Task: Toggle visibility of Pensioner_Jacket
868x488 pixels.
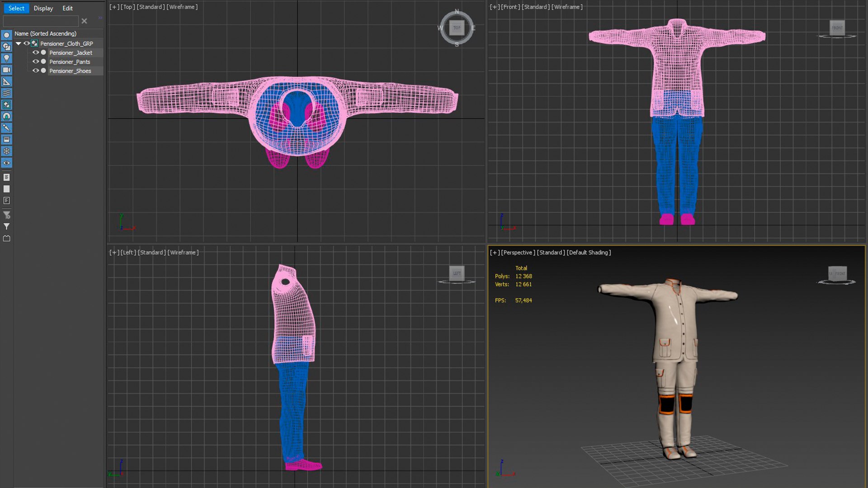Action: point(36,52)
